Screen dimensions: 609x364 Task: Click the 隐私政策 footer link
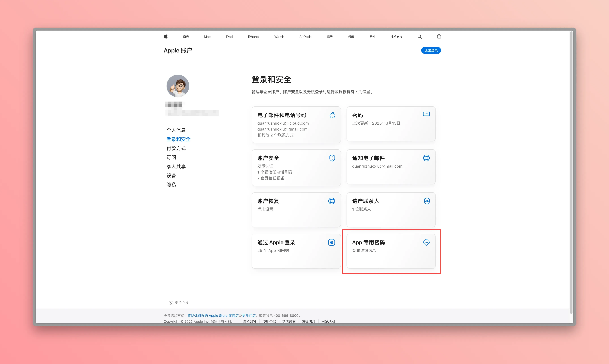250,321
